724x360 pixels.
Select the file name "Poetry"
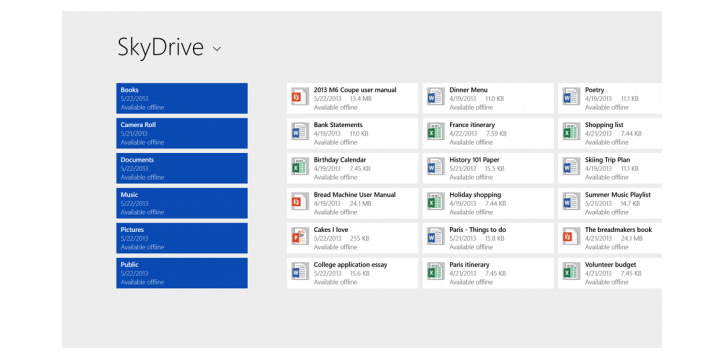tap(594, 90)
